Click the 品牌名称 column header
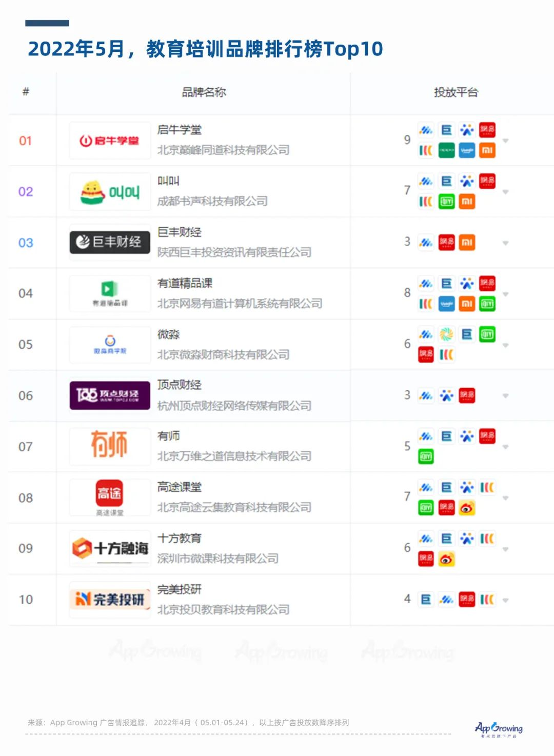 pos(204,92)
